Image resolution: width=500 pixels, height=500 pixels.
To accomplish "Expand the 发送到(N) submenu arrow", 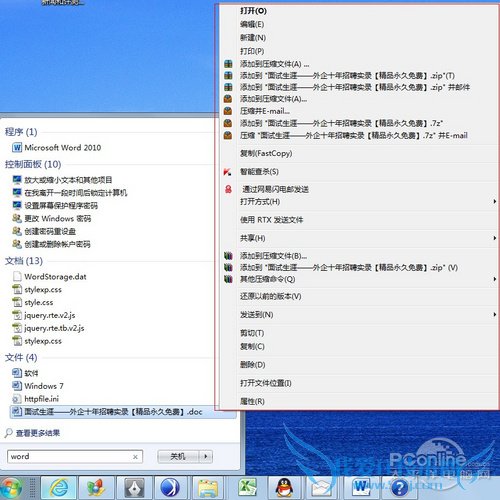I will click(x=495, y=314).
